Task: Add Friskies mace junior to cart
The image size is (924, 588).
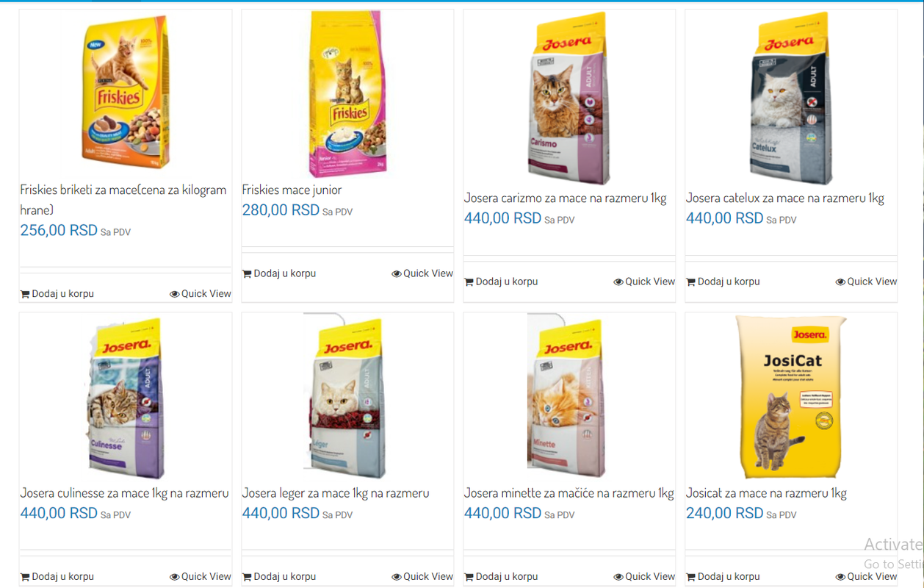Action: (279, 273)
